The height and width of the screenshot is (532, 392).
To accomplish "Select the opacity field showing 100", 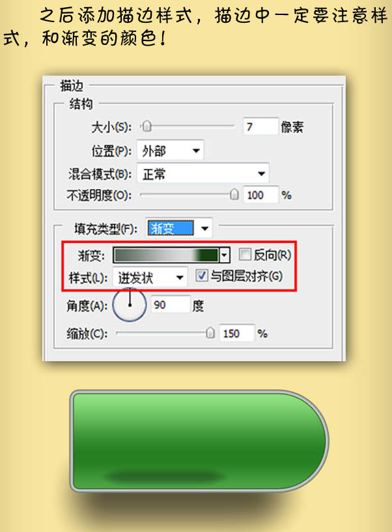I will [x=260, y=195].
